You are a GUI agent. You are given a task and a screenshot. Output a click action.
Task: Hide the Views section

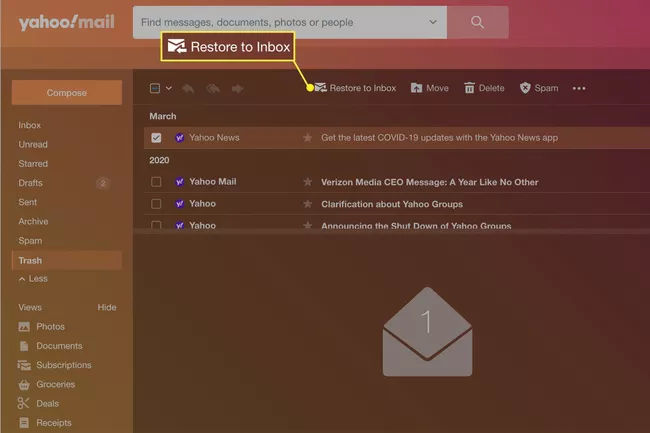pyautogui.click(x=107, y=307)
